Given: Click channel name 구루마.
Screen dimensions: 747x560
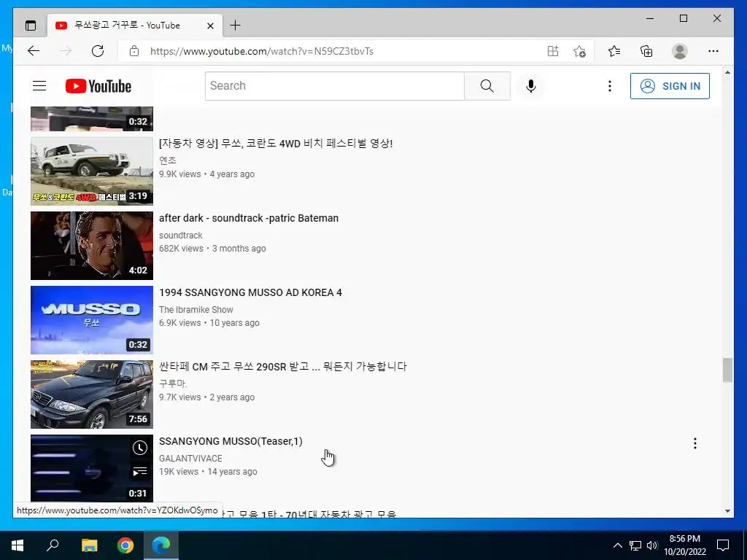Looking at the screenshot, I should (x=173, y=384).
